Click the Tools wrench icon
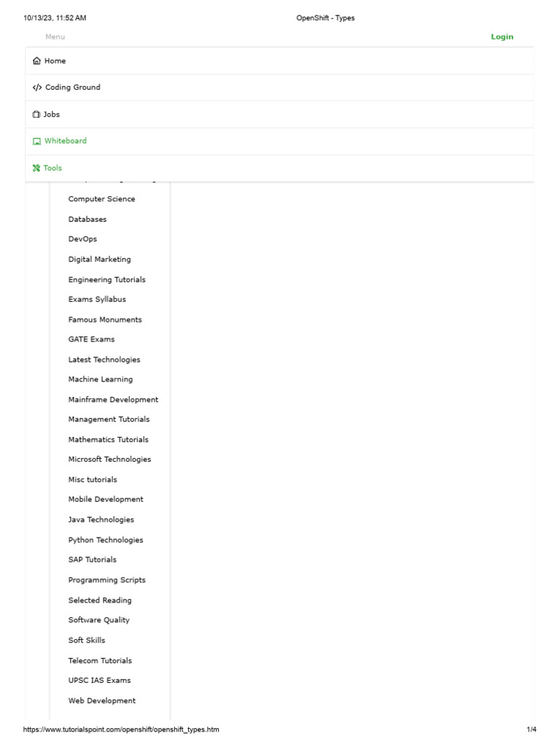This screenshot has width=560, height=747. click(x=36, y=168)
